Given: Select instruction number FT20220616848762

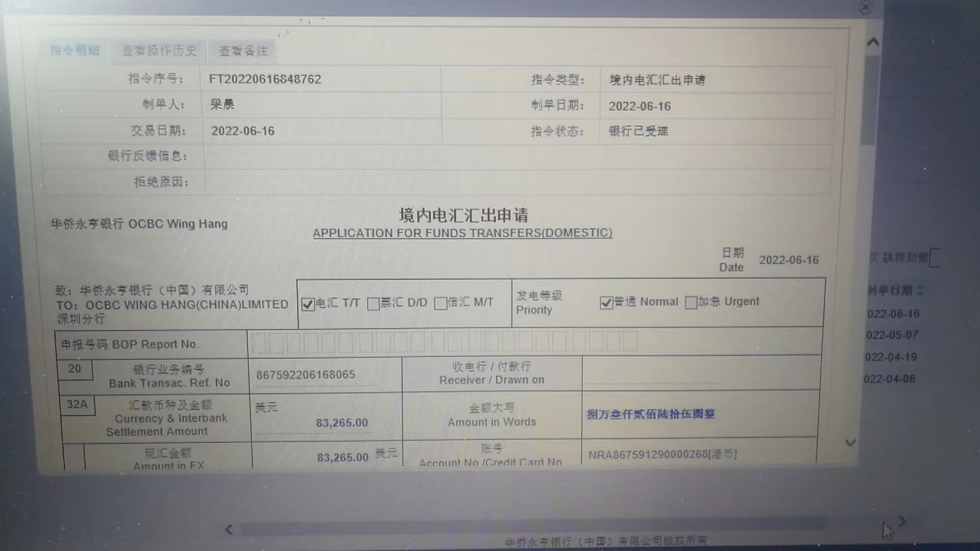Looking at the screenshot, I should coord(265,79).
